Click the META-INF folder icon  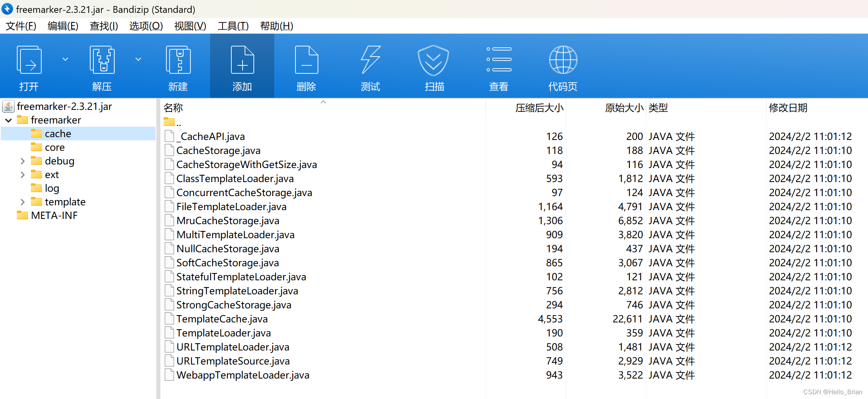point(22,215)
